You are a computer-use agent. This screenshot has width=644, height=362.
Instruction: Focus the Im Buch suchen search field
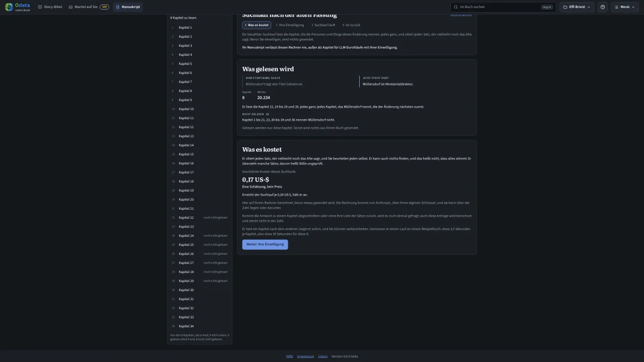[503, 7]
